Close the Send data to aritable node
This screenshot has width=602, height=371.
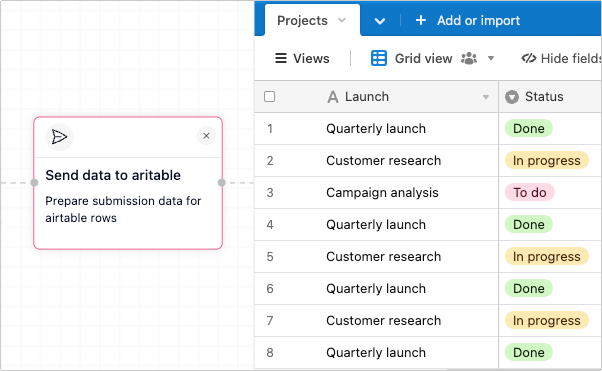206,136
